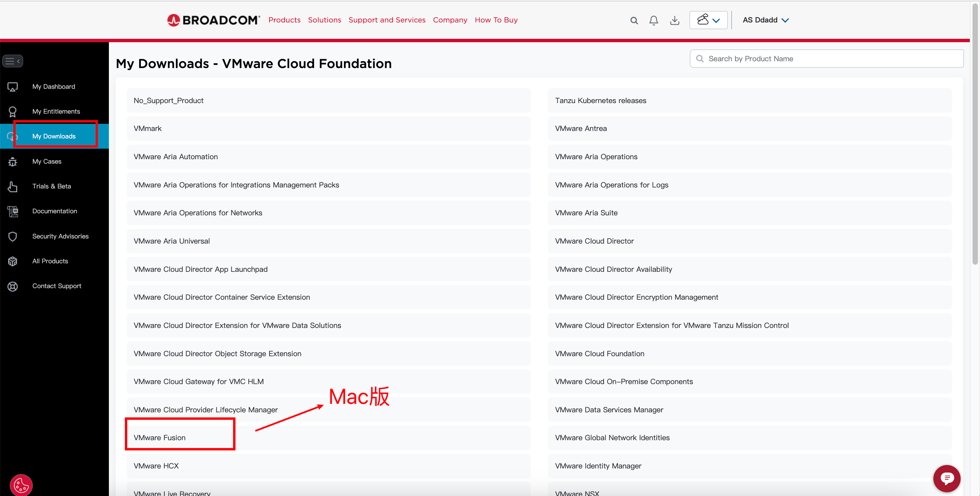The image size is (980, 496).
Task: Open the VMware Antrea row
Action: 749,129
